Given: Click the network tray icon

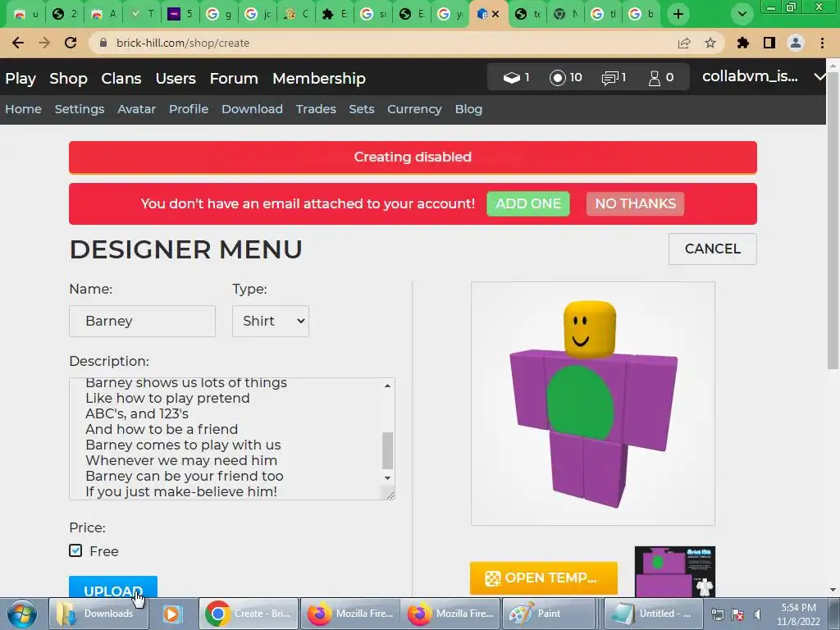Looking at the screenshot, I should [717, 614].
